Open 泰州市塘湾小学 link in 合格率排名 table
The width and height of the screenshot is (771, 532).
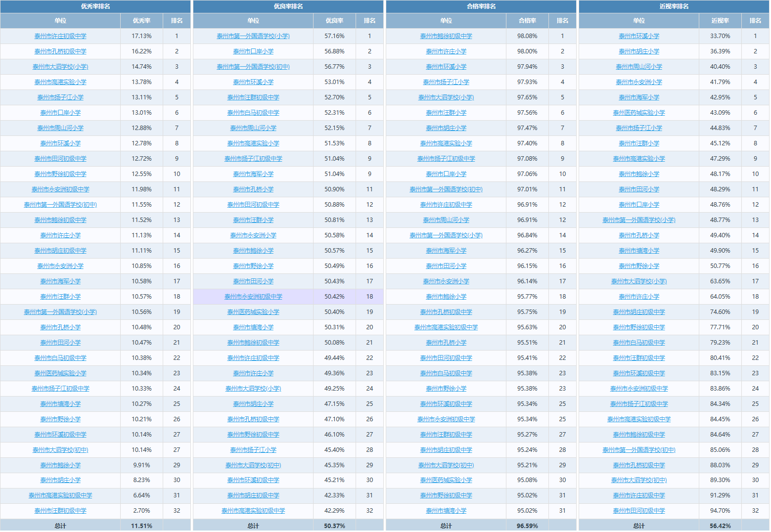click(446, 511)
